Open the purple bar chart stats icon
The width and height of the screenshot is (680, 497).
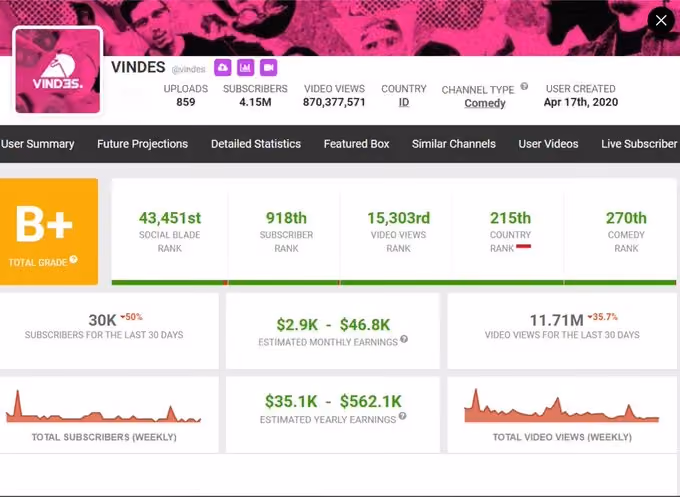tap(245, 68)
